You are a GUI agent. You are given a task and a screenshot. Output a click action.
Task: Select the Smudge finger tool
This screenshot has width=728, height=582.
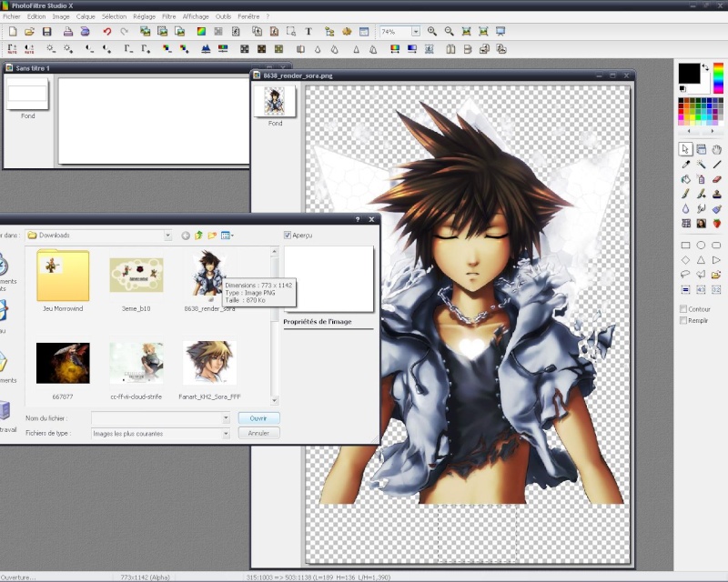(701, 209)
